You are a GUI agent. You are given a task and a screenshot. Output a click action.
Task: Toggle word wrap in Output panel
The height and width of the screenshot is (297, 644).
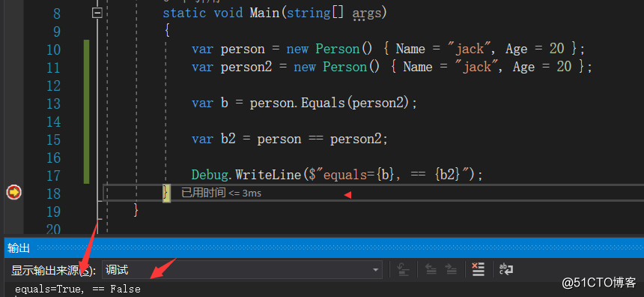[506, 270]
